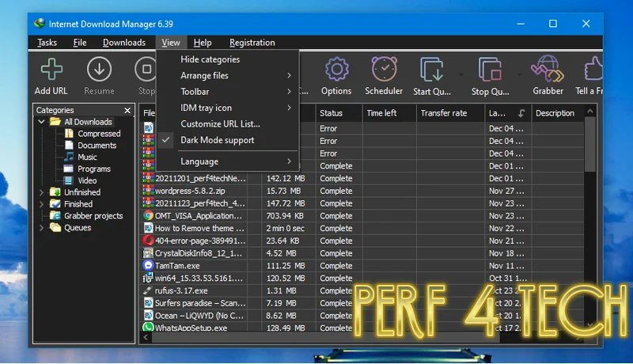Image resolution: width=633 pixels, height=364 pixels.
Task: Select the Ocean – LiQWYD file row
Action: point(362,316)
